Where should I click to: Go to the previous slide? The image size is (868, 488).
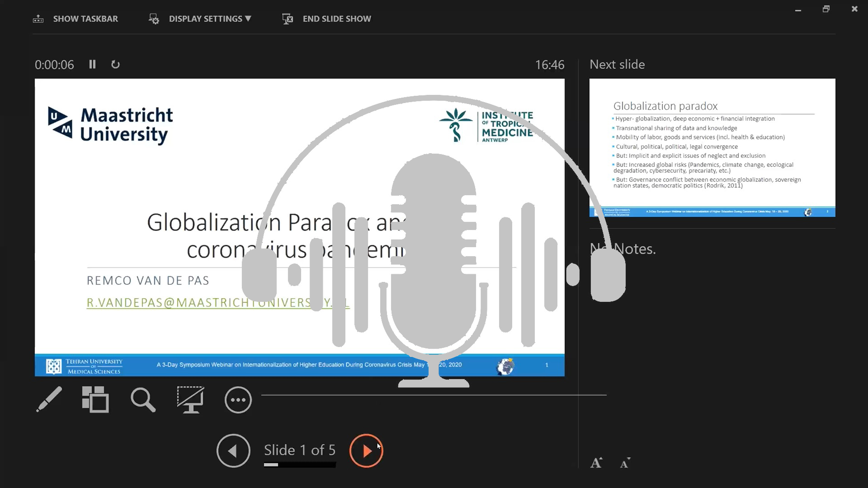[x=233, y=450]
